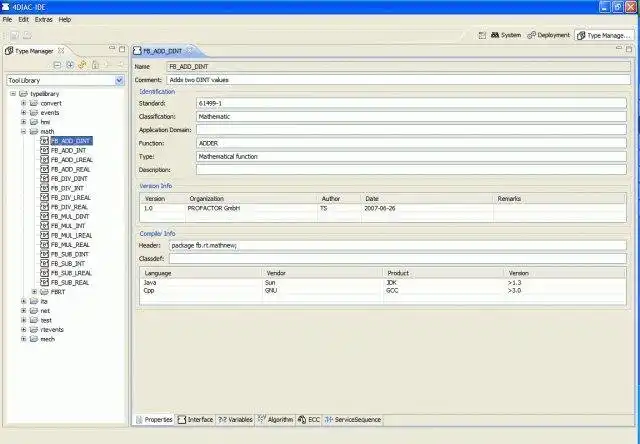
Task: Open the Edit menu
Action: coord(23,20)
